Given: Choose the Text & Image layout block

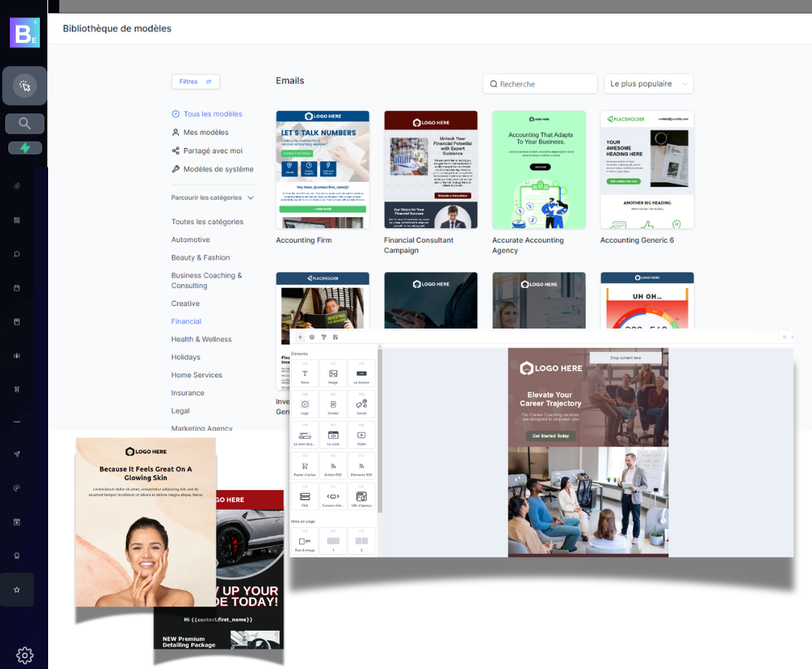Looking at the screenshot, I should point(304,541).
